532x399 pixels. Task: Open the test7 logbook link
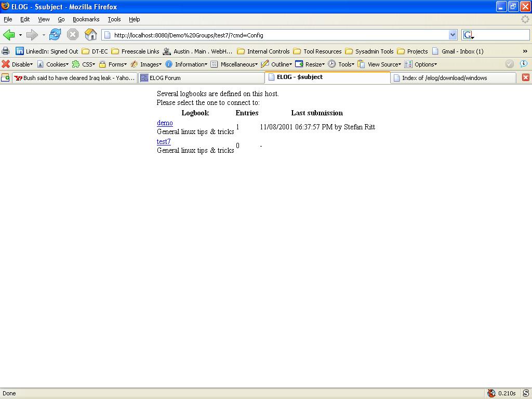tap(164, 141)
